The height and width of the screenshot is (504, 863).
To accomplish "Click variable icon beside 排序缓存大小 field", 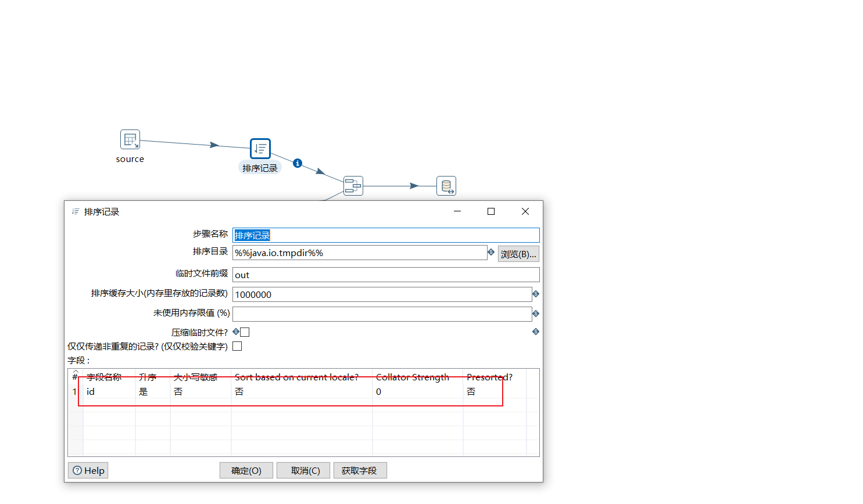I will click(536, 294).
